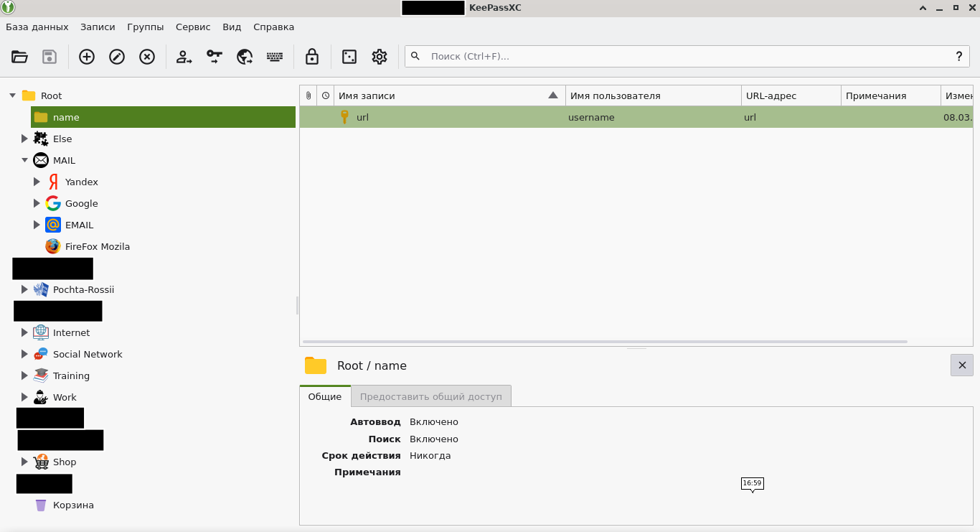Screen dimensions: 980x532
Task: Open the Группы menu
Action: (x=146, y=27)
